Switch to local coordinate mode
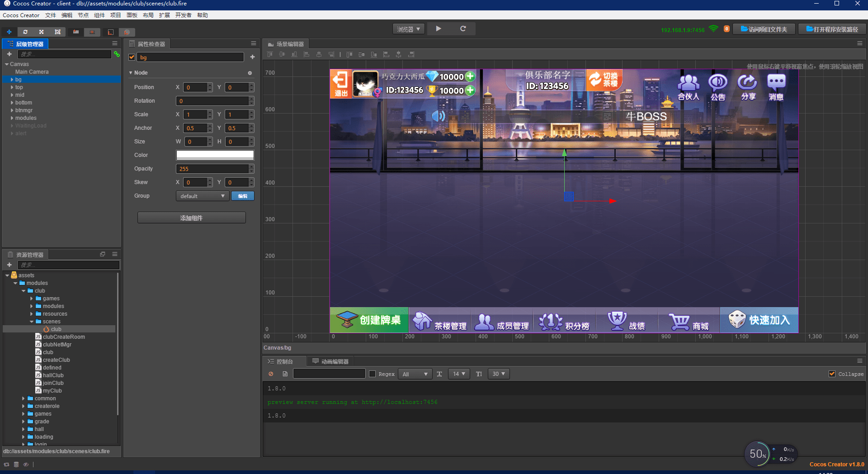Screen dimensions: 868x474 [111, 32]
